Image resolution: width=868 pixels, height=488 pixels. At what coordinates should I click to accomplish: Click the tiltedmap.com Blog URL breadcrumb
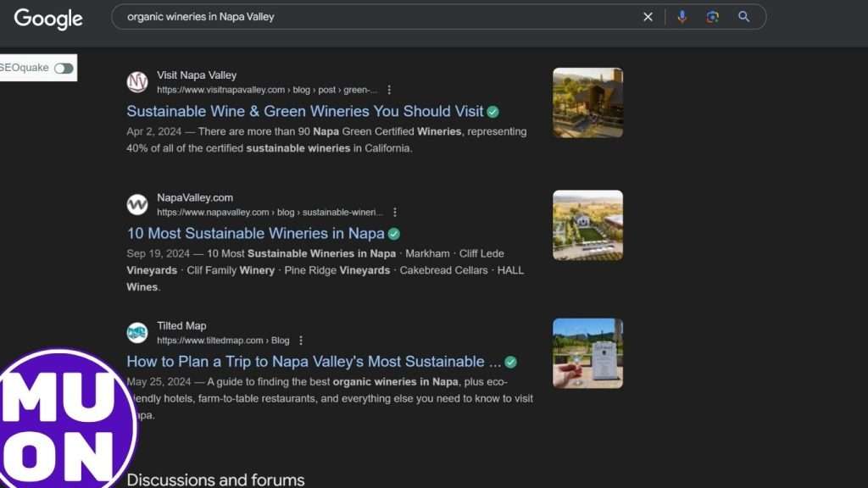tap(223, 341)
